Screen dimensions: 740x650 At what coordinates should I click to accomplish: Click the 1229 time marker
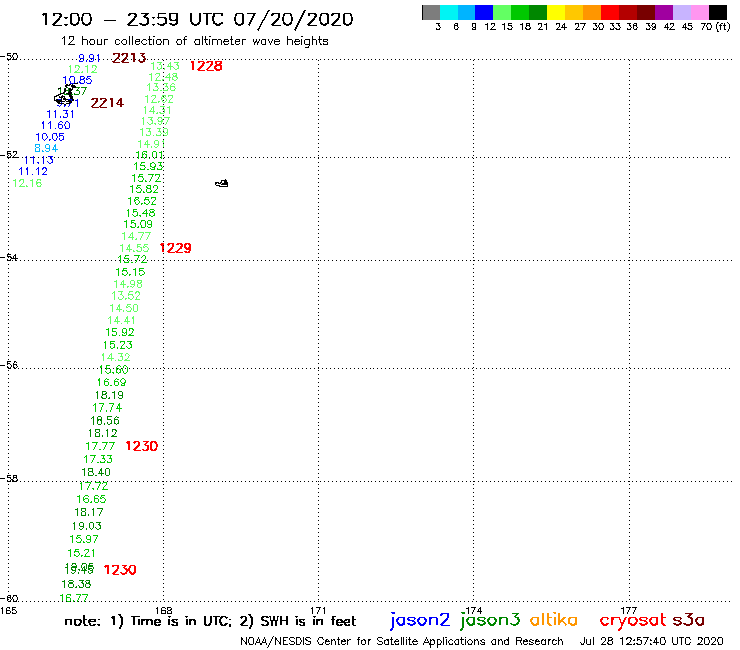[175, 248]
